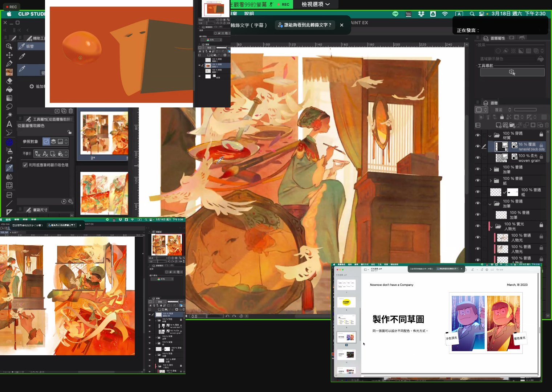Image resolution: width=552 pixels, height=392 pixels.
Task: Toggle the checked 參照對象 first option icon
Action: point(46,142)
